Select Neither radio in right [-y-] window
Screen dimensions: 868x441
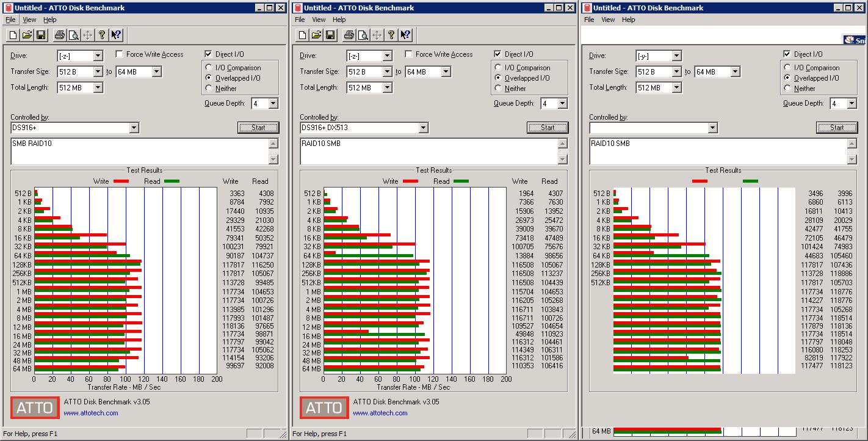coord(788,89)
